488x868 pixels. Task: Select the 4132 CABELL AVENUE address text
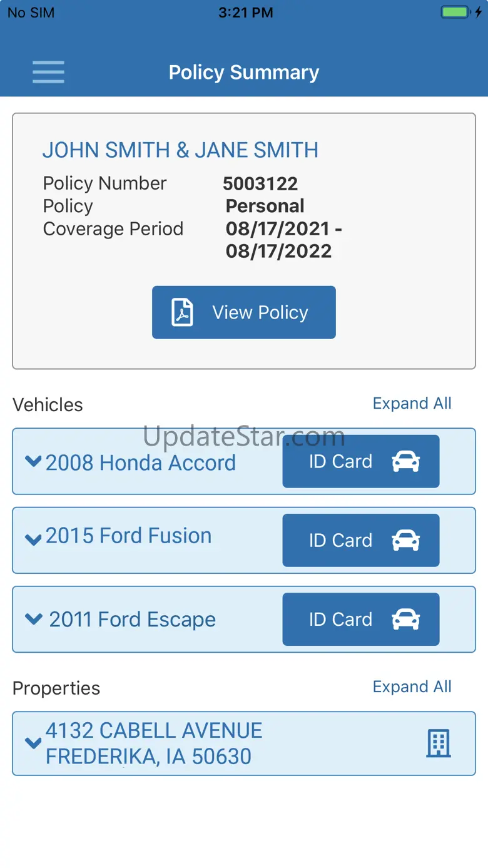tap(154, 730)
